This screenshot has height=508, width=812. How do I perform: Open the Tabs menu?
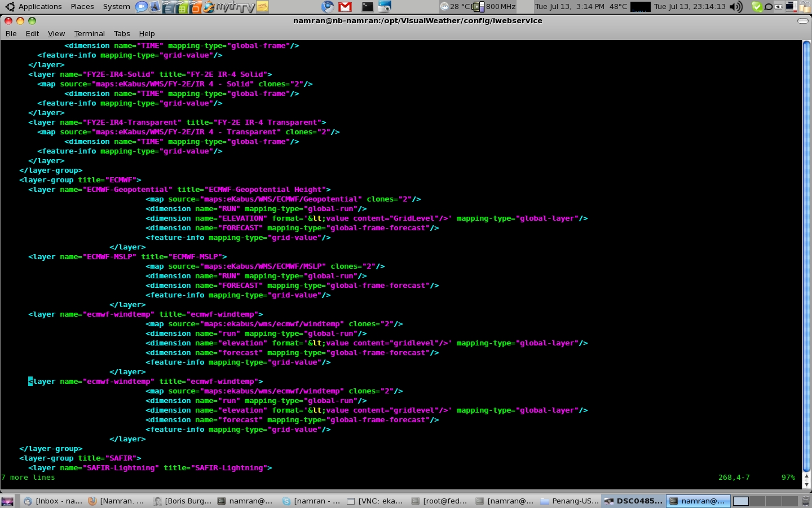click(122, 34)
